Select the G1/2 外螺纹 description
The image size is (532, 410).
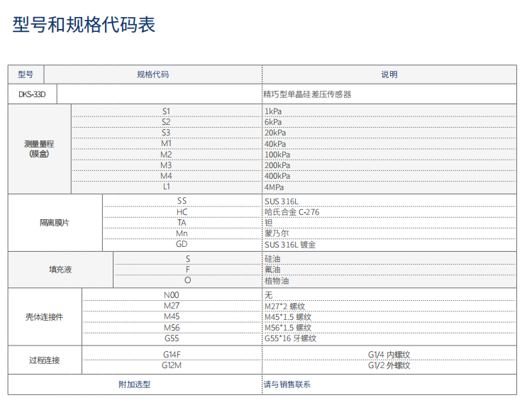coord(389,366)
